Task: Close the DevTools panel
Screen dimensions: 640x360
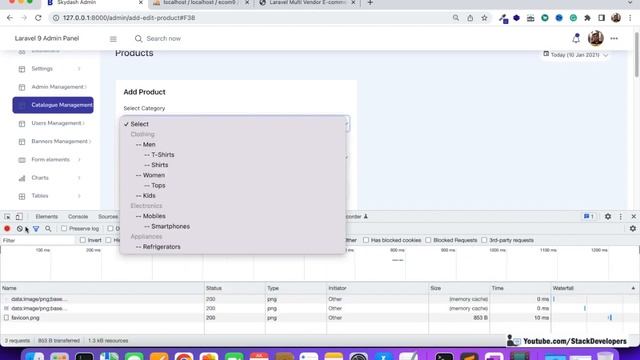Action: click(x=633, y=217)
